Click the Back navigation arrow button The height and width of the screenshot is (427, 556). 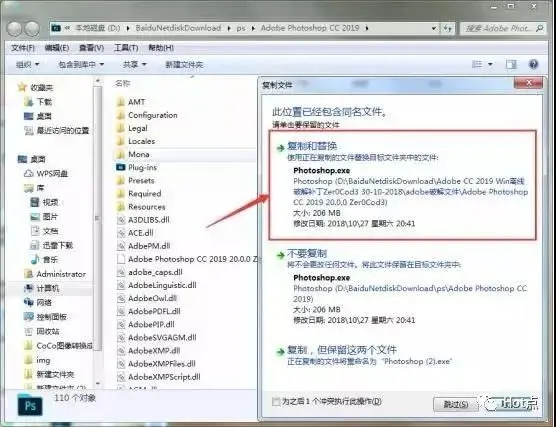(x=14, y=29)
